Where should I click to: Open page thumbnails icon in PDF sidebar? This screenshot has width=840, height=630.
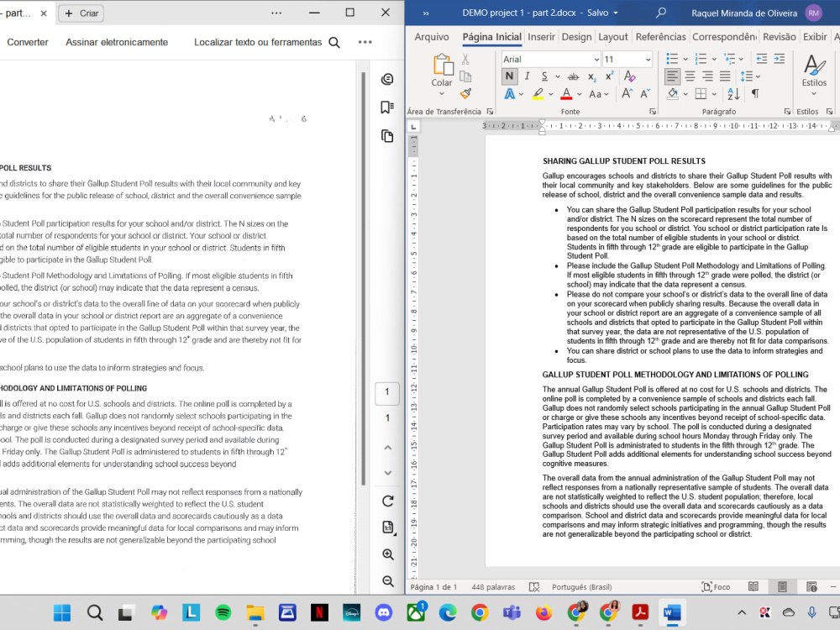pos(387,136)
